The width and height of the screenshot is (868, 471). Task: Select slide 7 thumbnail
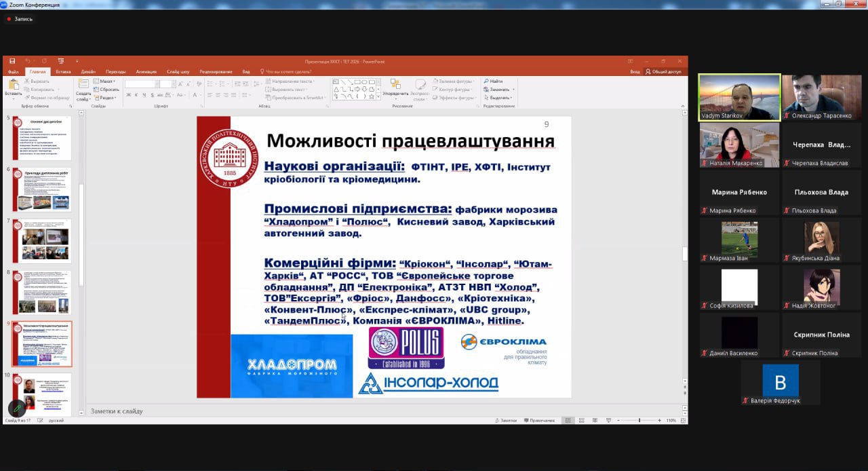pyautogui.click(x=42, y=241)
